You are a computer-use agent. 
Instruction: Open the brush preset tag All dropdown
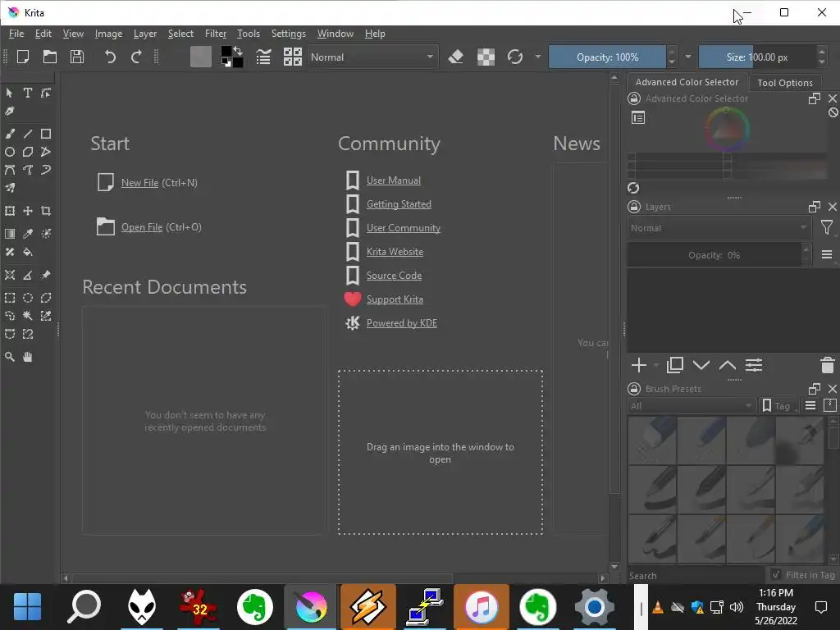[x=691, y=406]
